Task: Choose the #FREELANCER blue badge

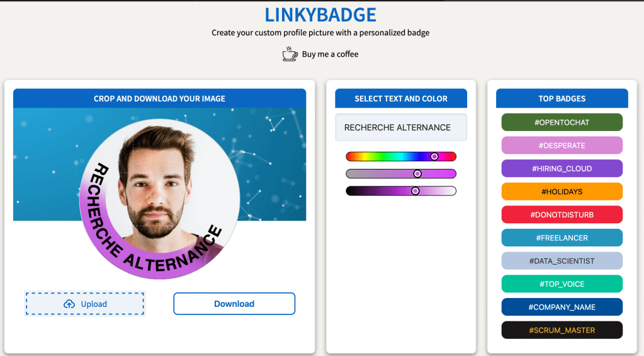Action: click(562, 238)
